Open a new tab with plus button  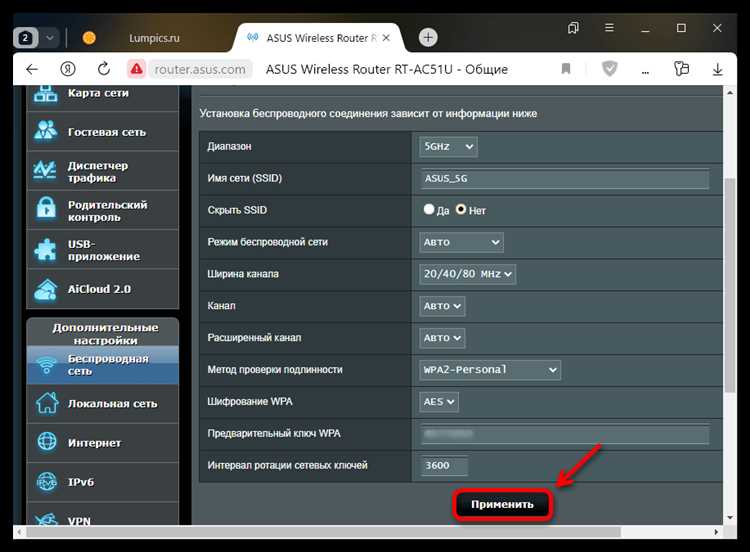click(428, 37)
